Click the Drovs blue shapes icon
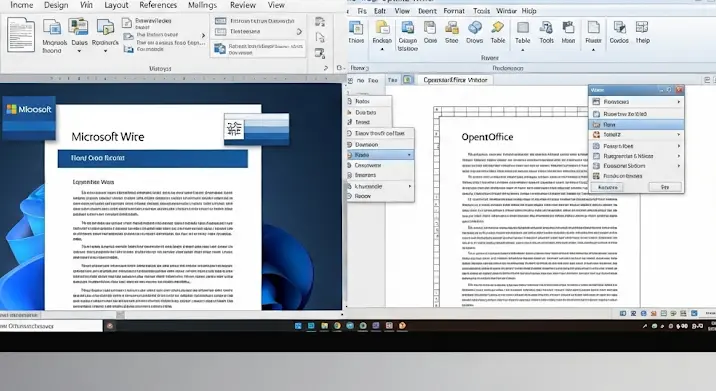Viewport: 716px width, 391px height. pyautogui.click(x=474, y=27)
